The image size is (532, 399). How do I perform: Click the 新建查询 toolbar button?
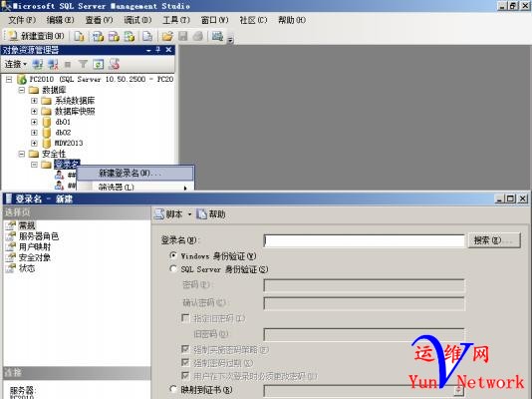point(36,36)
